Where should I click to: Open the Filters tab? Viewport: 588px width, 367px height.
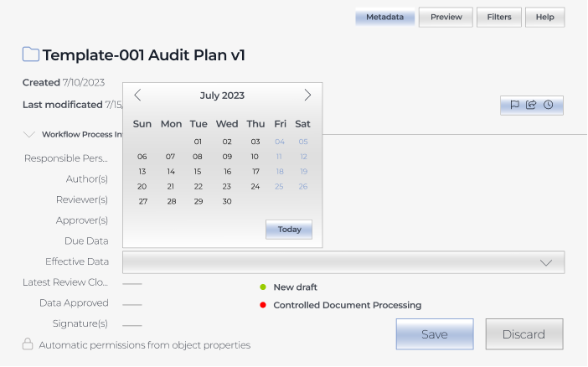[x=499, y=18]
